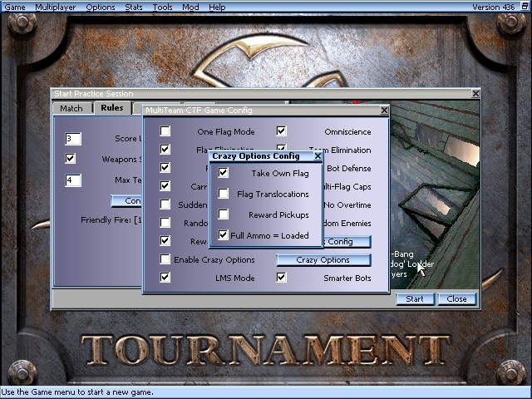The width and height of the screenshot is (532, 399).
Task: Tick the Reward Pickups checkbox
Action: click(x=224, y=214)
